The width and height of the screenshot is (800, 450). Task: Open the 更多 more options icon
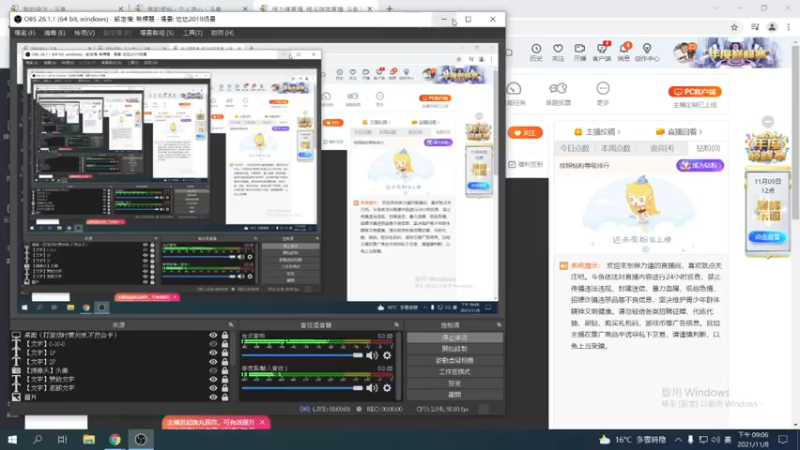coord(603,93)
